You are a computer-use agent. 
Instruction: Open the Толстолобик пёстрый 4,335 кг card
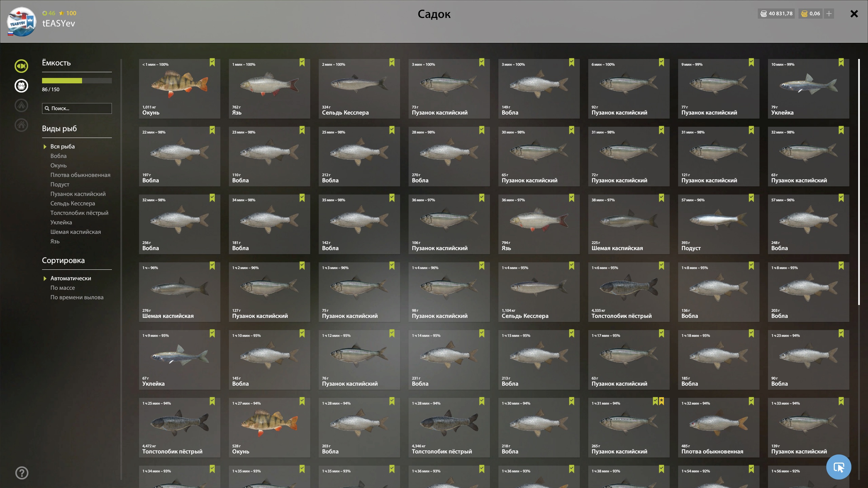click(629, 292)
